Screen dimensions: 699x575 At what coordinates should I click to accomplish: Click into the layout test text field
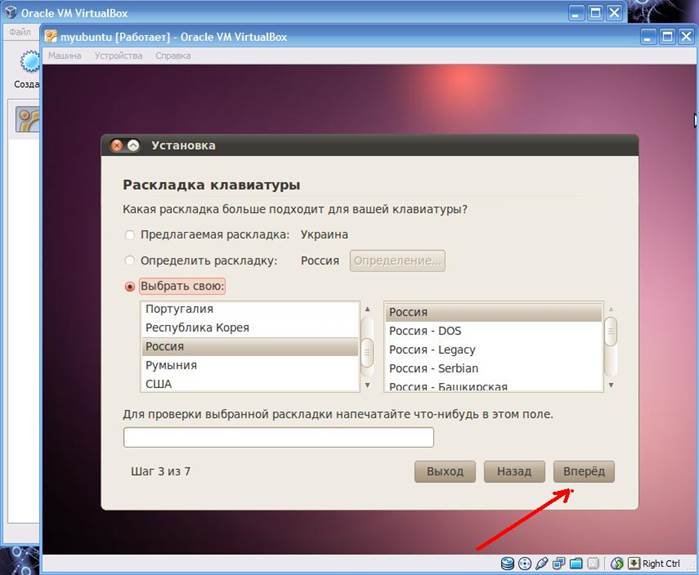click(279, 437)
